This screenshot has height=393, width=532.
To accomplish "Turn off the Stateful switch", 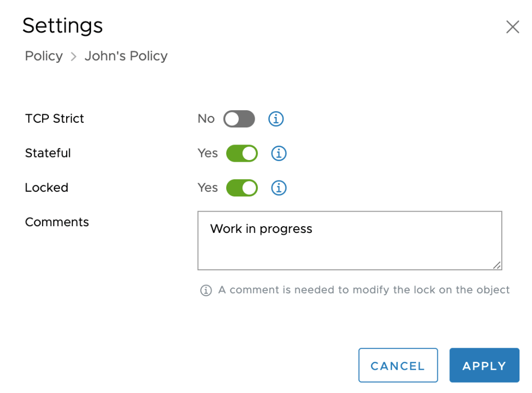I will coord(242,153).
